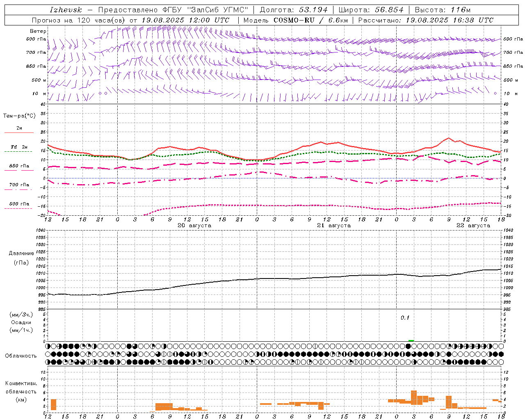The height and width of the screenshot is (420, 525).
Task: Click the green precipitation bar below 0.1
Action: pos(411,340)
